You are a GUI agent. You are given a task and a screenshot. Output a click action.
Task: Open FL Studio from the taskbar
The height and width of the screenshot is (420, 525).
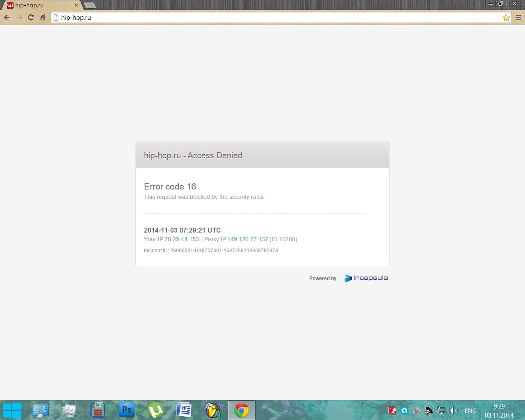click(x=213, y=410)
